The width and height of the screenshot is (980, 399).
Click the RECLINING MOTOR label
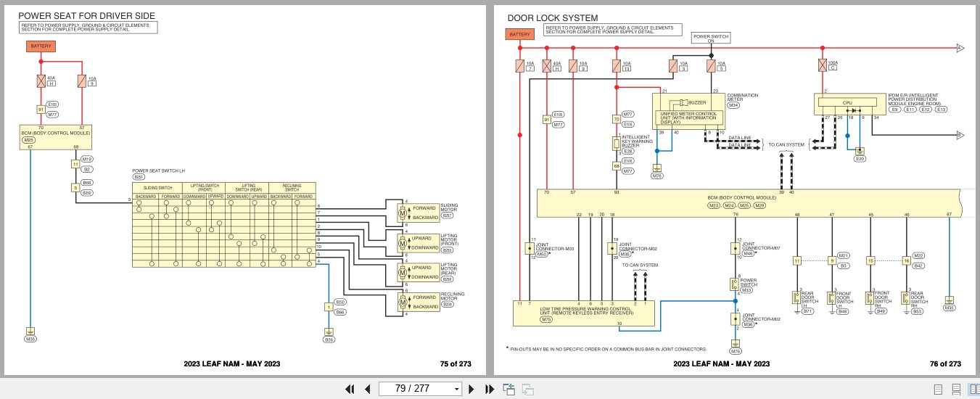[x=453, y=296]
